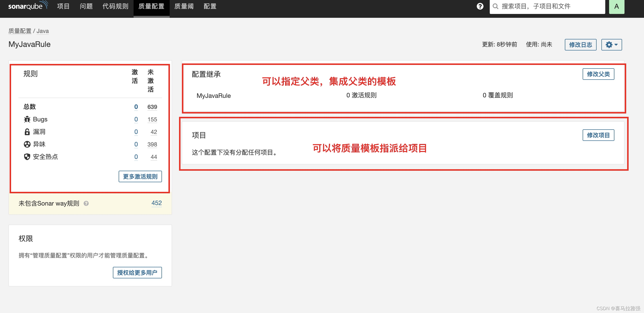Open inactive 安全热点 count 44
Image resolution: width=644 pixels, height=313 pixels.
tap(154, 157)
